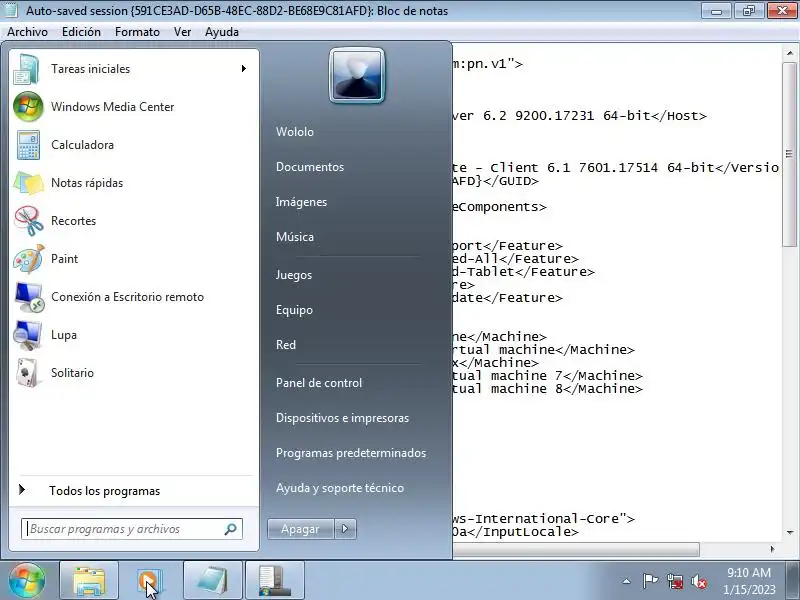This screenshot has width=800, height=600.
Task: Open the server tool taskbar icon
Action: coord(274,581)
